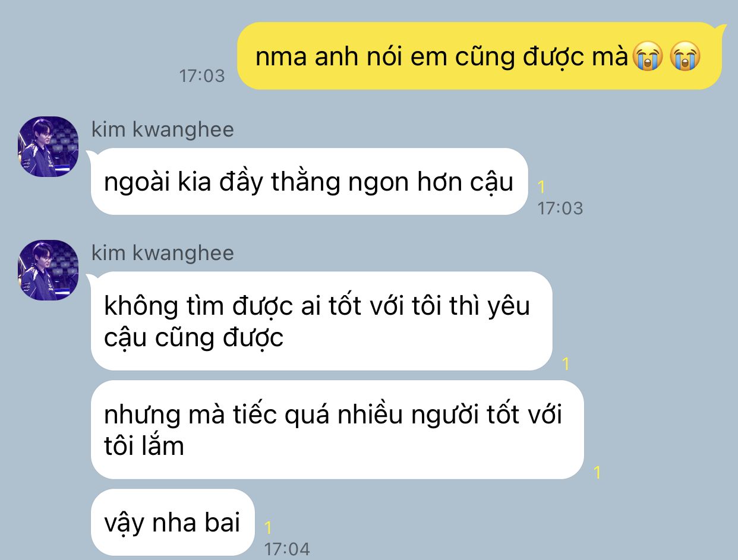Screen dimensions: 738x560
Task: Tap the message starting "không tìm được ai tốt"
Action: point(321,321)
